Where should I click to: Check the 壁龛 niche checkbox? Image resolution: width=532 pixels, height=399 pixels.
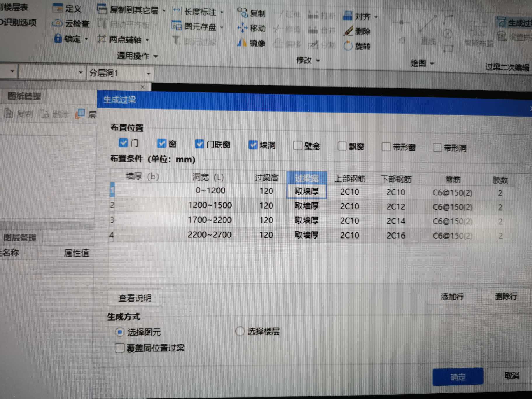coord(297,145)
